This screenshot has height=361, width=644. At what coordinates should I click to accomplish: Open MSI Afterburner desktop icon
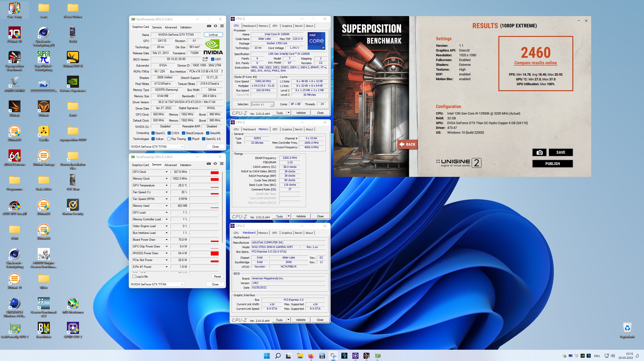click(x=73, y=305)
